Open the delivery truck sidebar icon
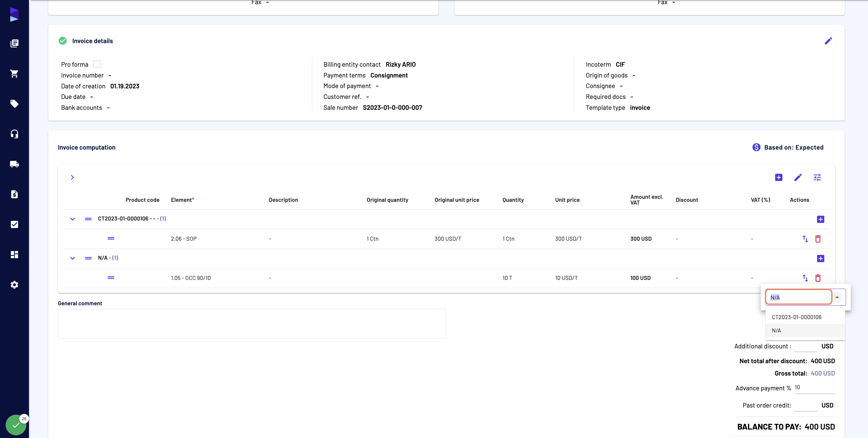868x438 pixels. (14, 164)
